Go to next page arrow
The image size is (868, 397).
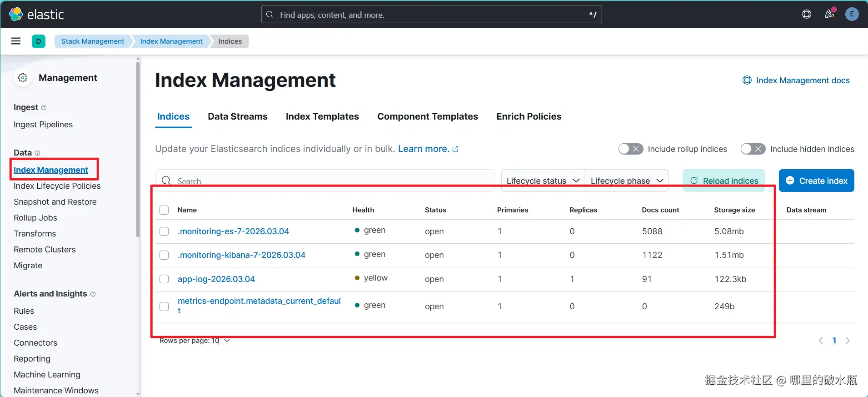click(848, 341)
